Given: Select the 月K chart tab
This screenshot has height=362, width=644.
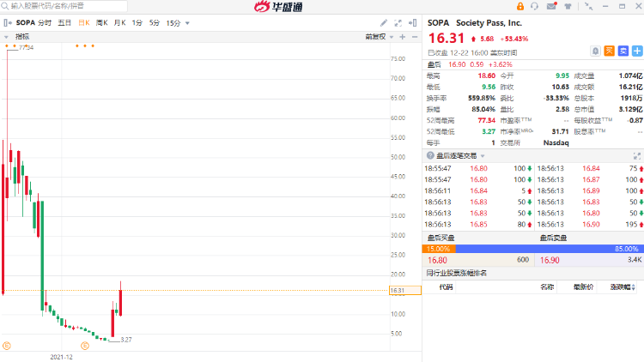Looking at the screenshot, I should click(x=119, y=23).
